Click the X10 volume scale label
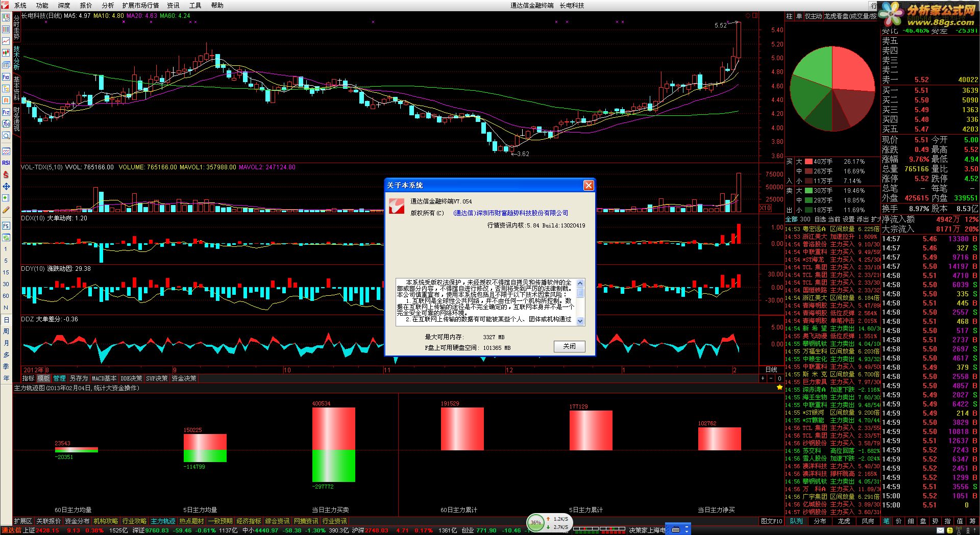980x535 pixels. pos(766,208)
